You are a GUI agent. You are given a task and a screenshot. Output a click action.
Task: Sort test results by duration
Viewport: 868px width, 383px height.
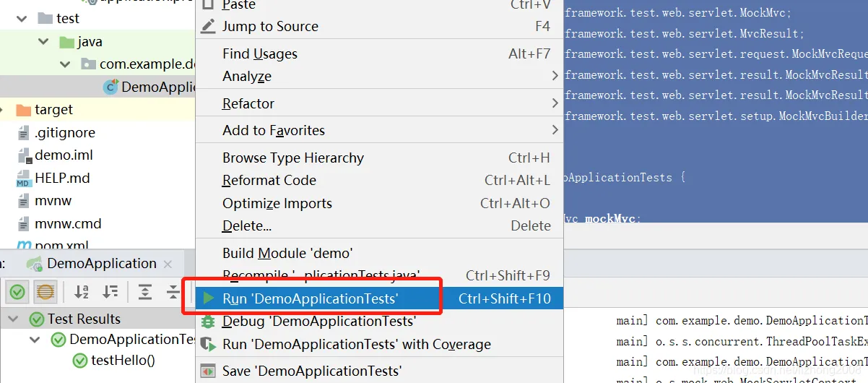[x=110, y=292]
